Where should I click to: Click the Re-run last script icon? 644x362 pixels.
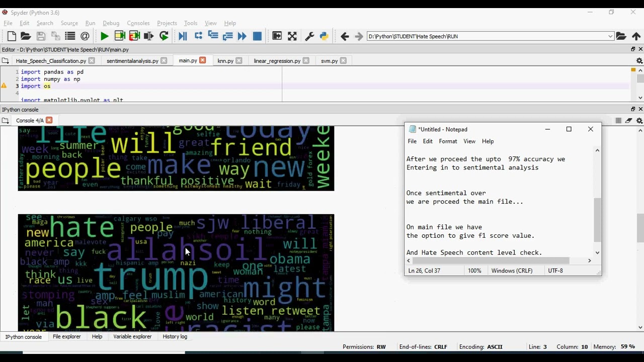point(164,36)
